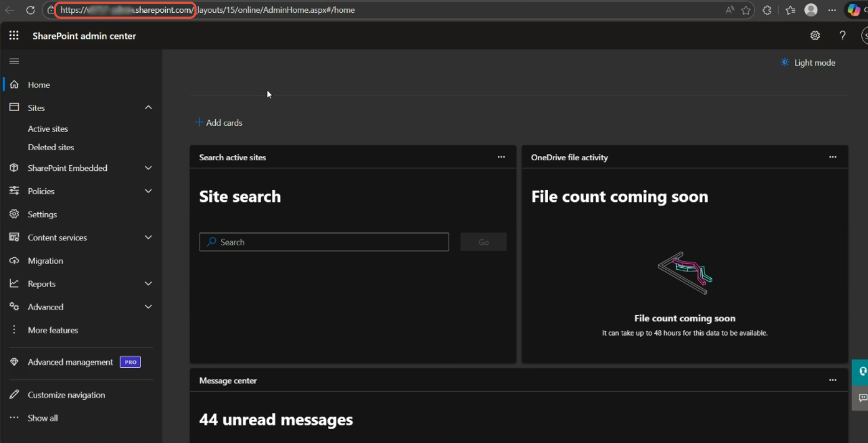Viewport: 868px width, 443px height.
Task: Switch to Light mode
Action: [808, 63]
